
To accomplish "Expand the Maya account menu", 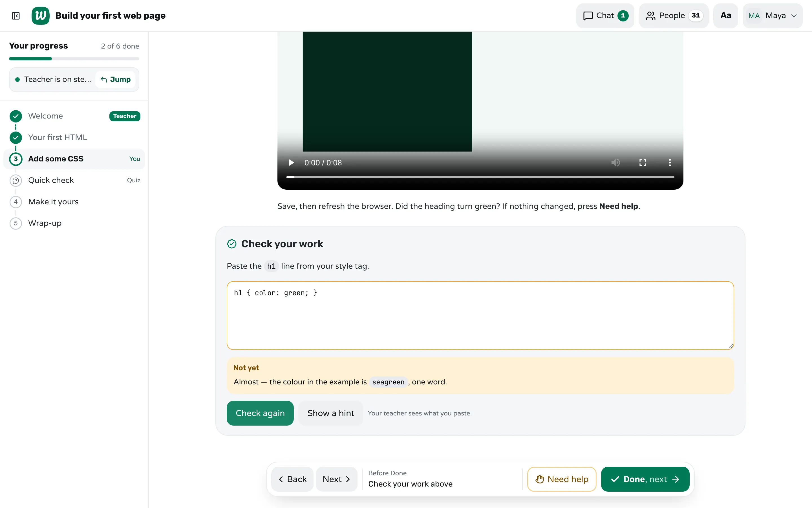I will (773, 16).
